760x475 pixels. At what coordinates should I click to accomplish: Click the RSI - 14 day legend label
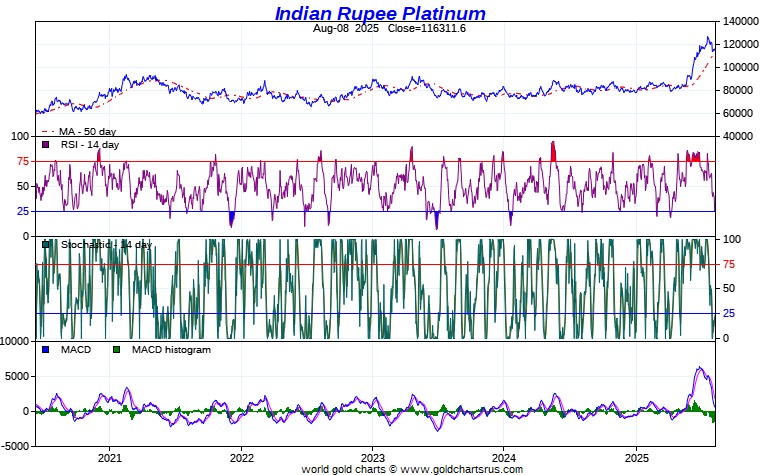pos(90,144)
